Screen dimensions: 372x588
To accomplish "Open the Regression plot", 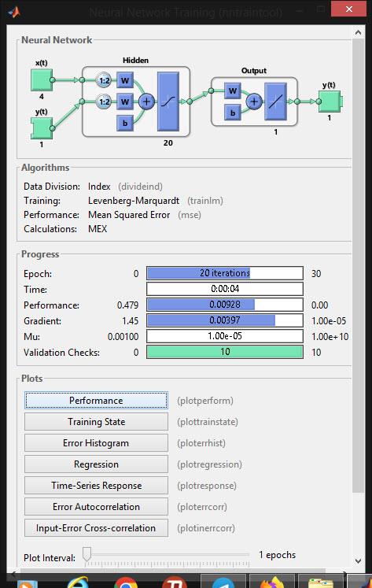I will click(96, 464).
